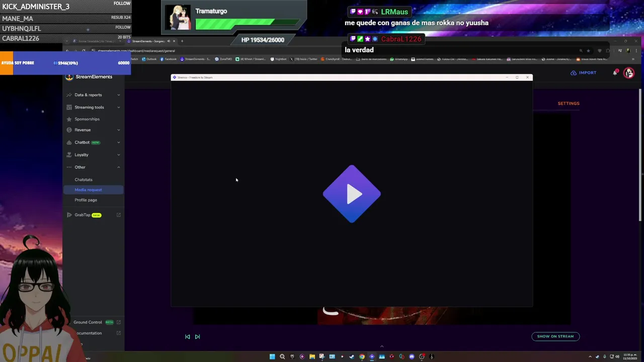Open the browser three-dot menu
The image size is (644, 362).
[637, 51]
